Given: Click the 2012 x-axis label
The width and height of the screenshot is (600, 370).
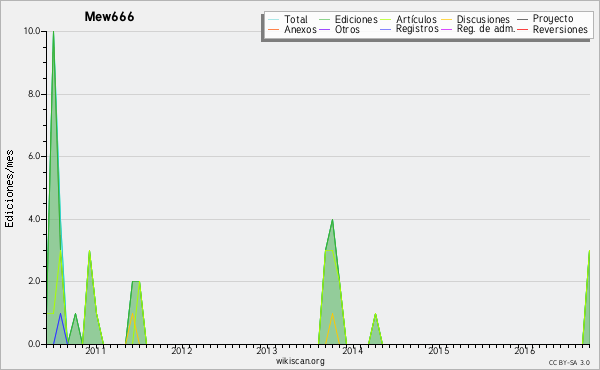Looking at the screenshot, I should tap(181, 350).
